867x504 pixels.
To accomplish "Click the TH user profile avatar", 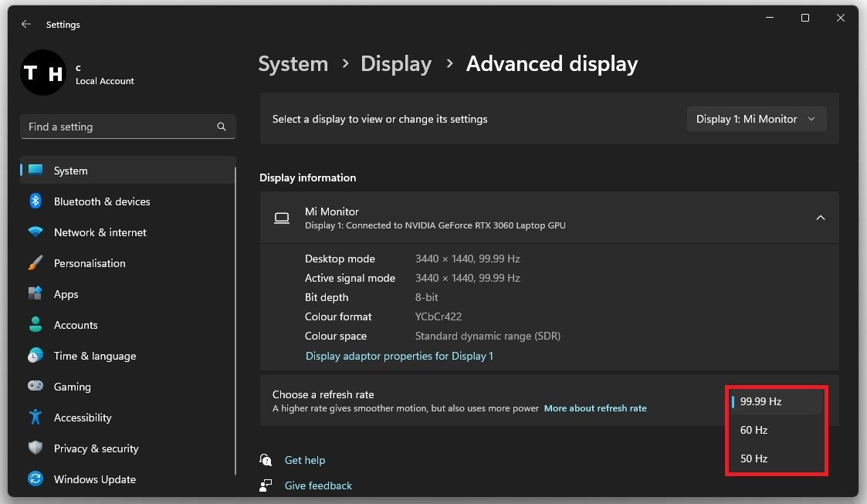I will (43, 73).
